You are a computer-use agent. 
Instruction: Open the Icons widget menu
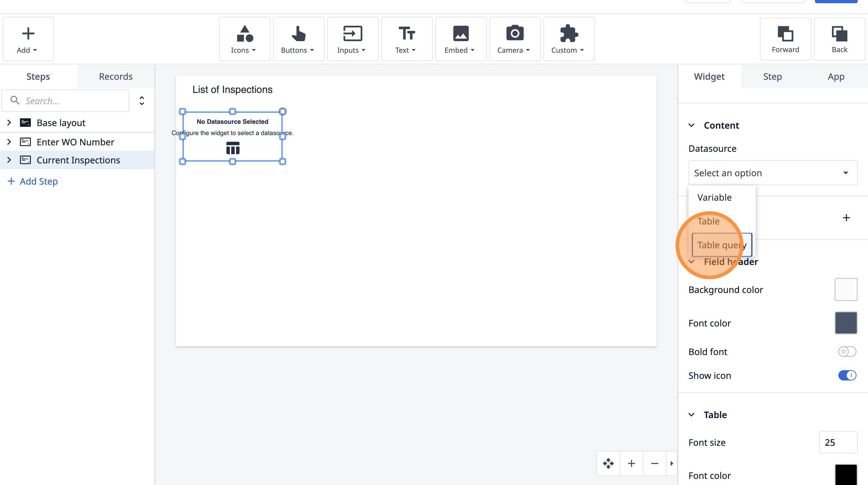tap(244, 39)
